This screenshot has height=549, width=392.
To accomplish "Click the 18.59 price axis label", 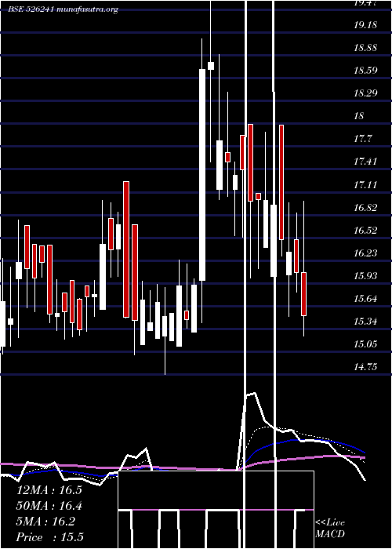I will [x=365, y=71].
